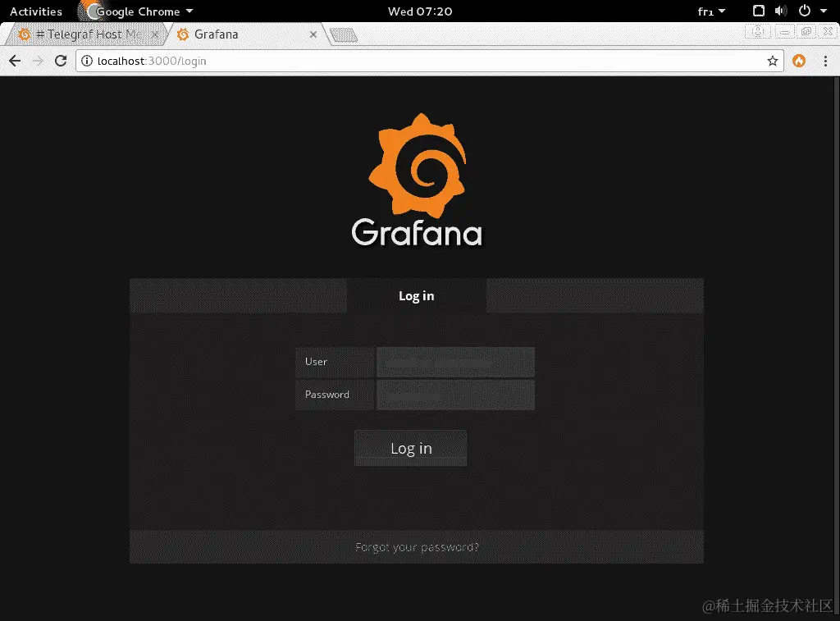Click the browser forward arrow

[x=38, y=61]
